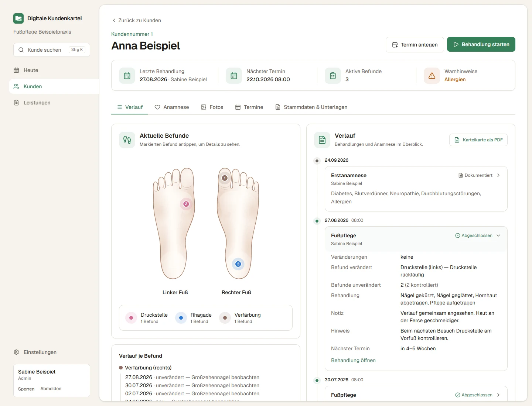
Task: Click the 'Druckstelle (links) — Druckstelle rückläufig' text
Action: coord(439,271)
